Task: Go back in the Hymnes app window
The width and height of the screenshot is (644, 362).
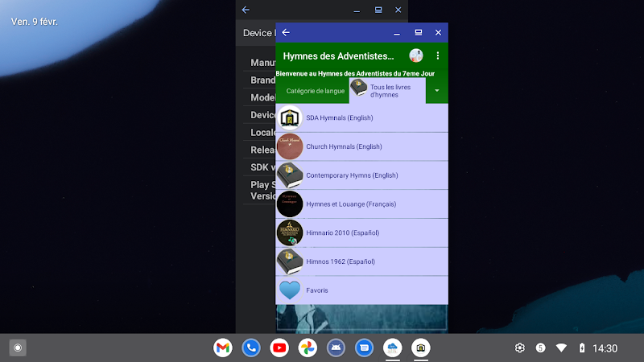Action: click(286, 32)
